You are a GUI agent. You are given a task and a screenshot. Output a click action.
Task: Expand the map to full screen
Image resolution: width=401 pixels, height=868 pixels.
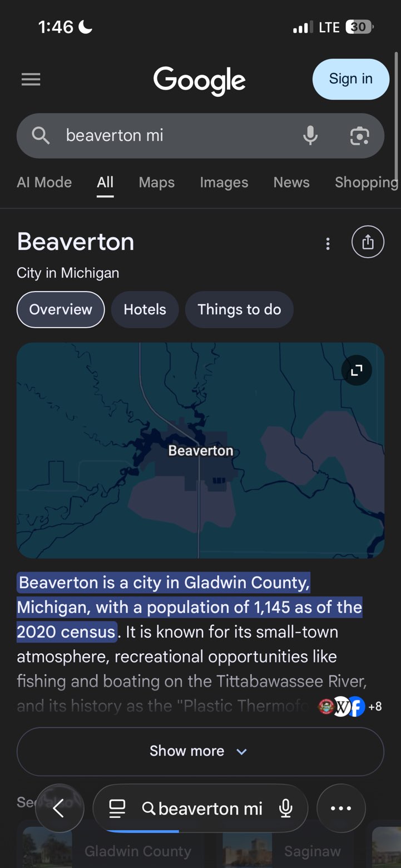click(356, 370)
